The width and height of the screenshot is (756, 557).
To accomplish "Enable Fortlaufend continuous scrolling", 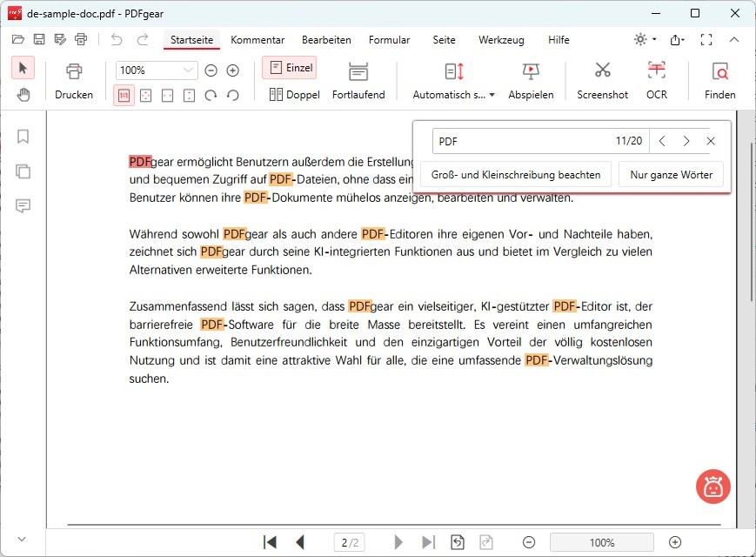I will coord(358,81).
